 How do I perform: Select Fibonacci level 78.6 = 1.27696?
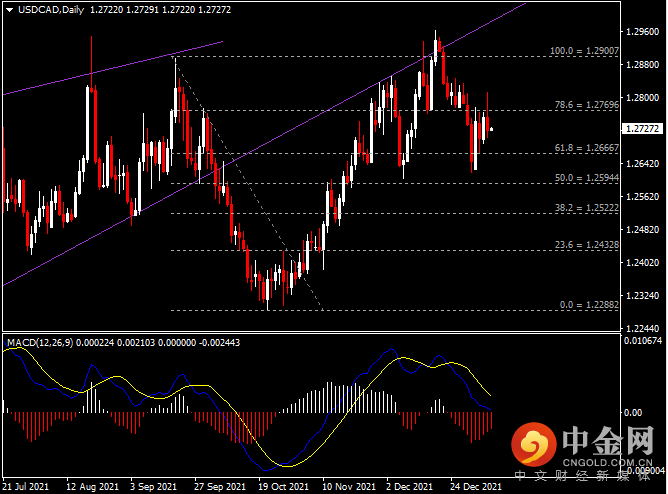coord(587,105)
